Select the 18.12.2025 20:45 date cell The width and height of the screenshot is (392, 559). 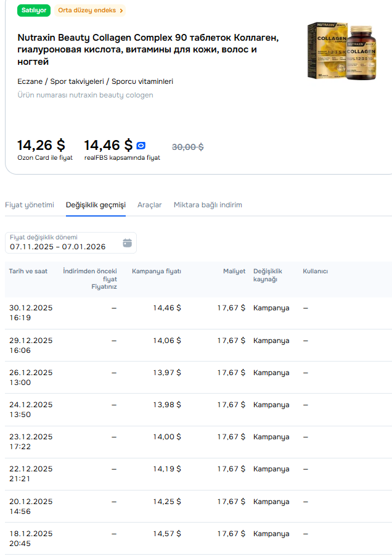[x=31, y=539]
